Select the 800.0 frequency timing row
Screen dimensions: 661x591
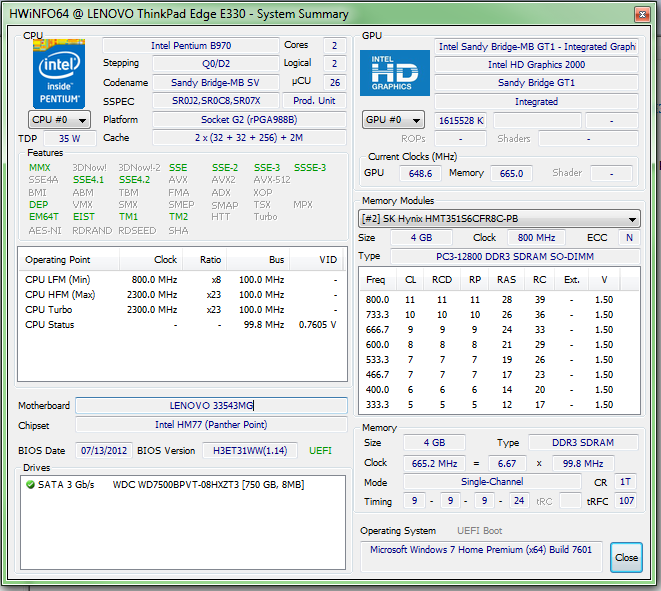(499, 300)
